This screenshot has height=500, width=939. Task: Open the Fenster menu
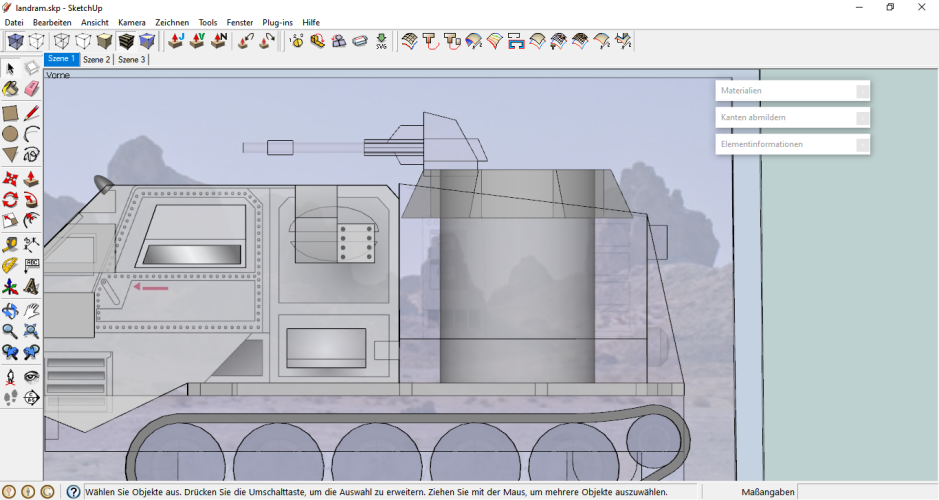click(x=240, y=22)
